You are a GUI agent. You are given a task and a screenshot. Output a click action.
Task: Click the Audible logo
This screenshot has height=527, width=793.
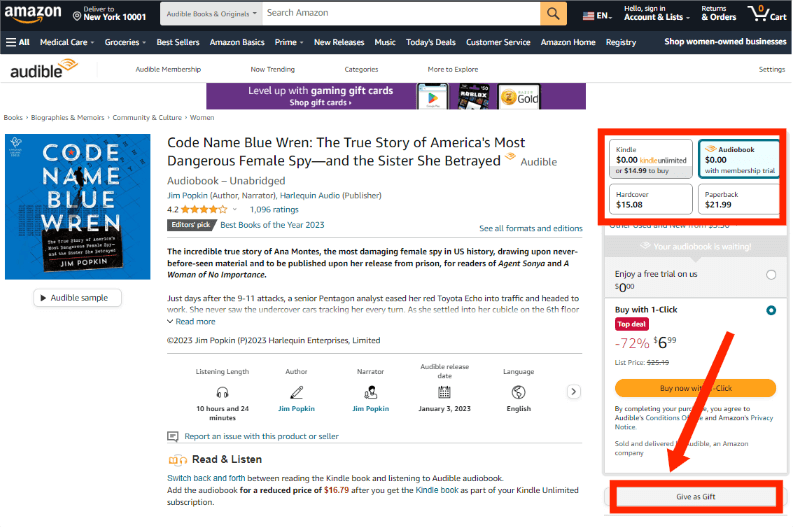[43, 69]
